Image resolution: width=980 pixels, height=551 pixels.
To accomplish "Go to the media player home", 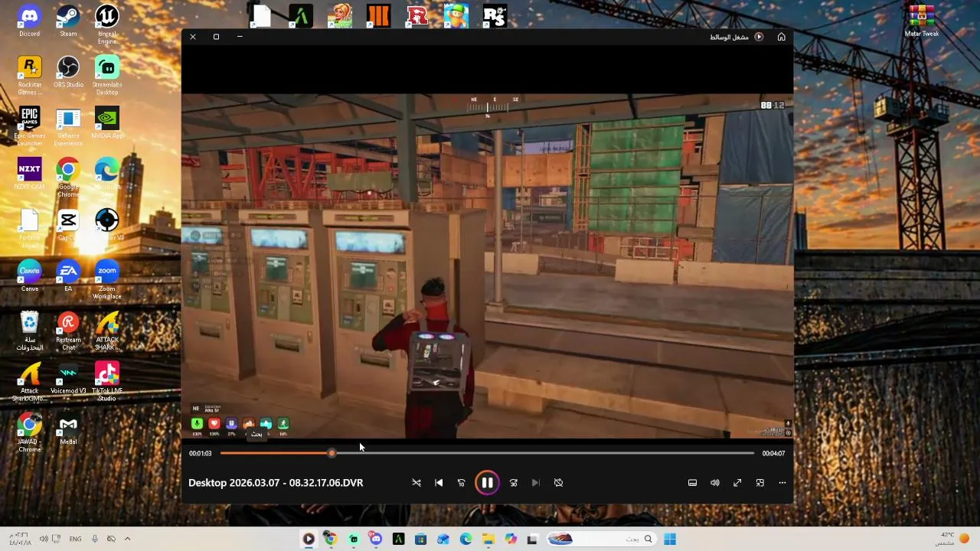I will point(781,37).
